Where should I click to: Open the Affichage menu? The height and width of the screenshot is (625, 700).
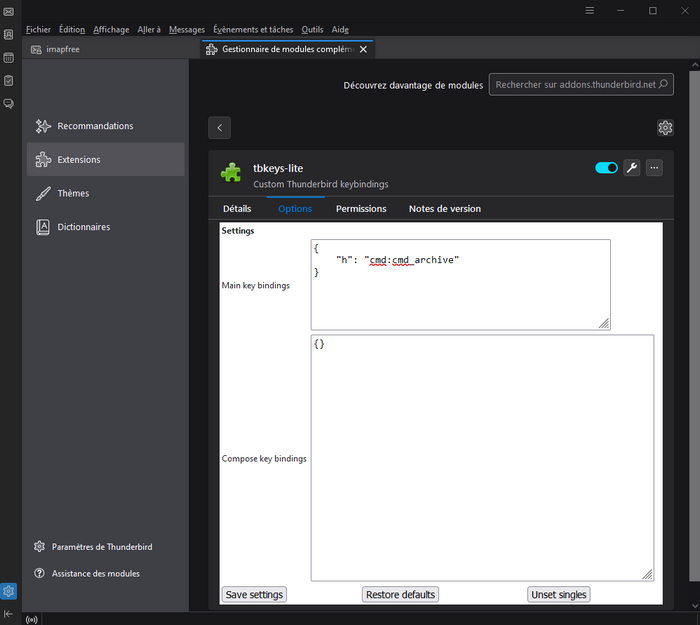(x=111, y=29)
